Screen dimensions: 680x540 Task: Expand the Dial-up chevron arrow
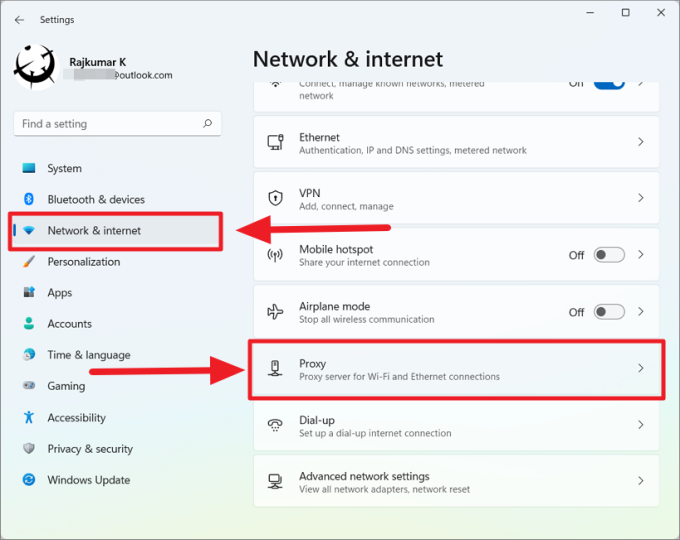641,426
